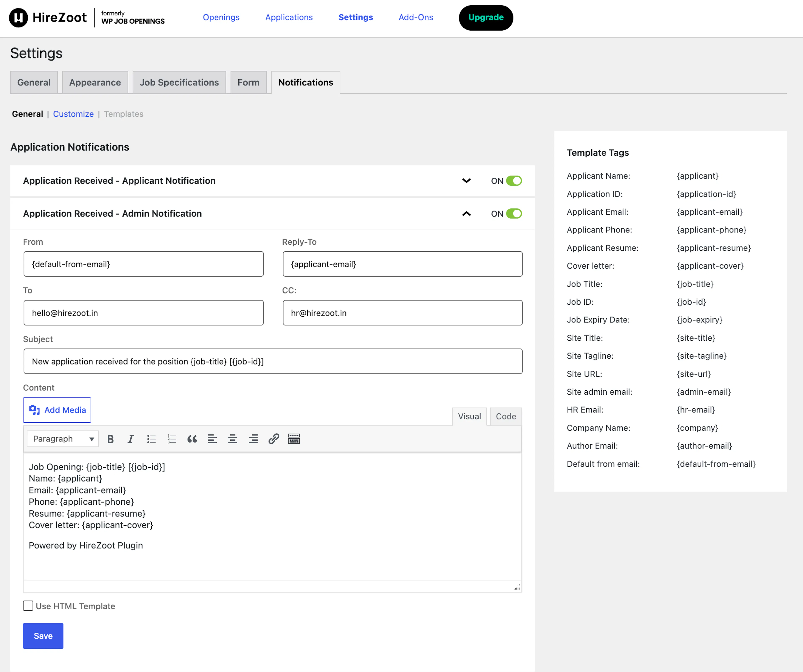Image resolution: width=803 pixels, height=672 pixels.
Task: Center align text in editor
Action: (233, 439)
